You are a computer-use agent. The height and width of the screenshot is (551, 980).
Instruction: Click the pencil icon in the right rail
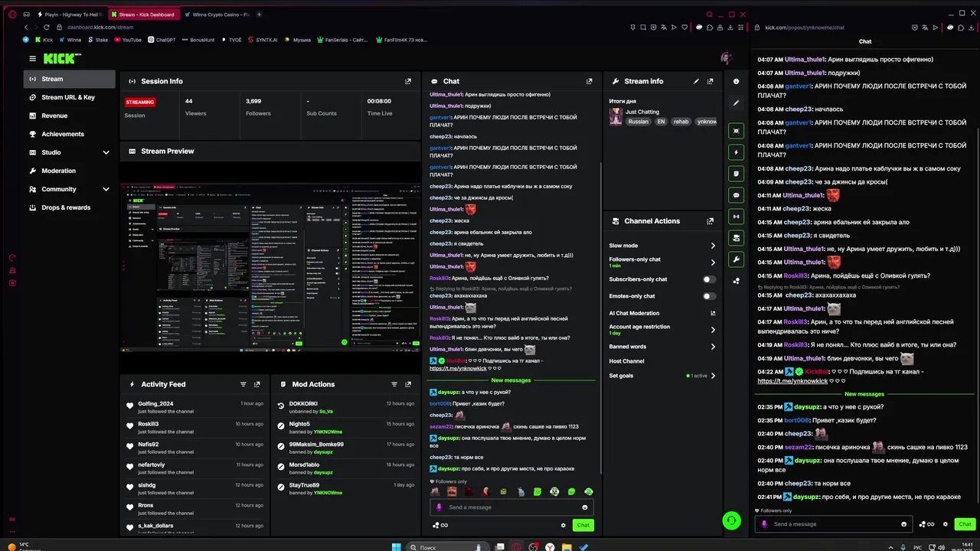point(737,103)
